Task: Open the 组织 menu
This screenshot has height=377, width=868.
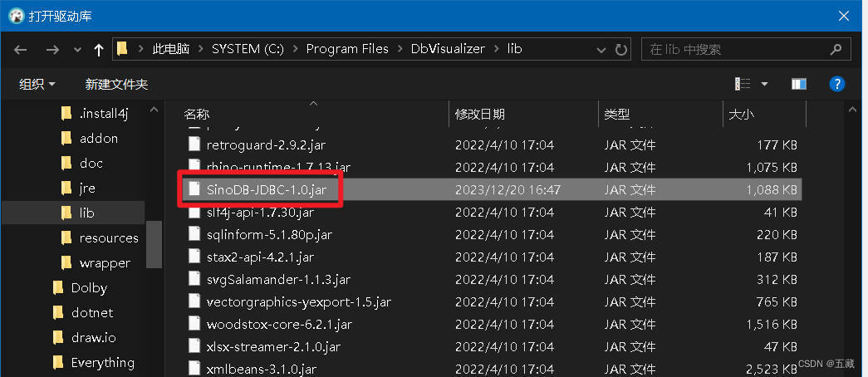Action: [37, 84]
